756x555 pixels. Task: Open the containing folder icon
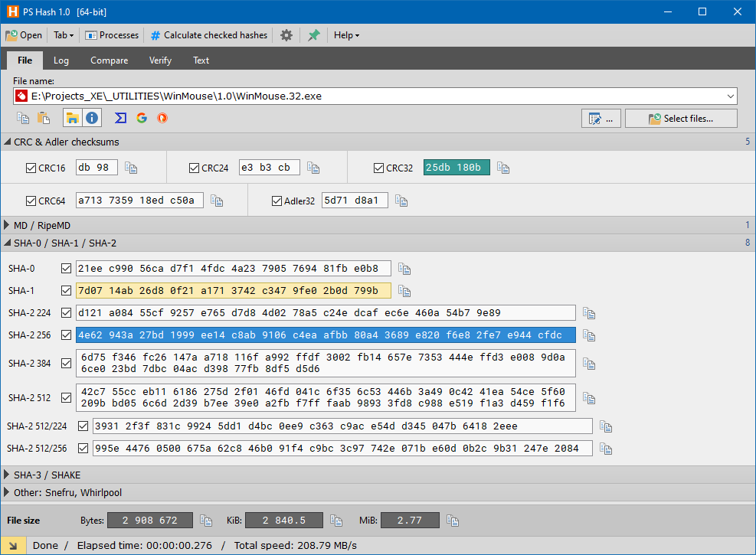pos(72,118)
